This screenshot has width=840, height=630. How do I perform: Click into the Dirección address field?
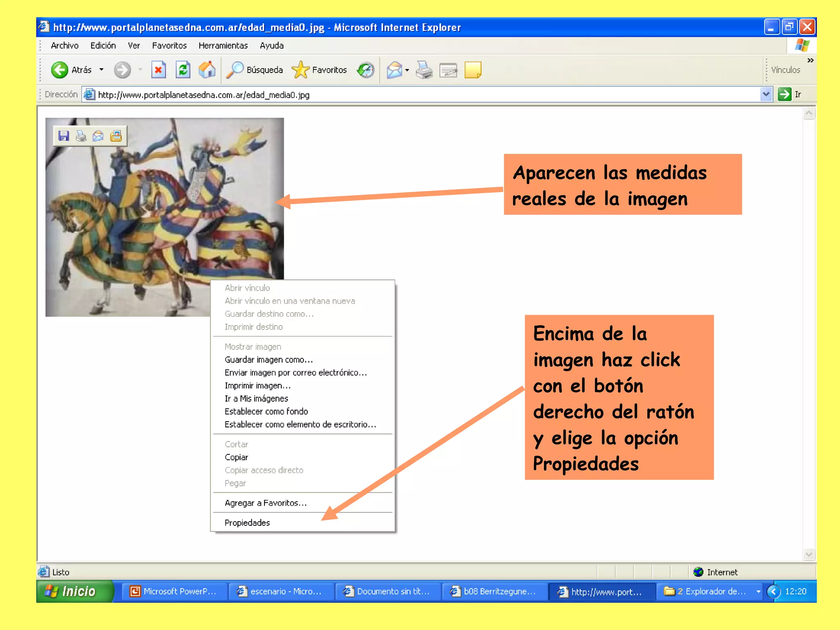point(427,95)
